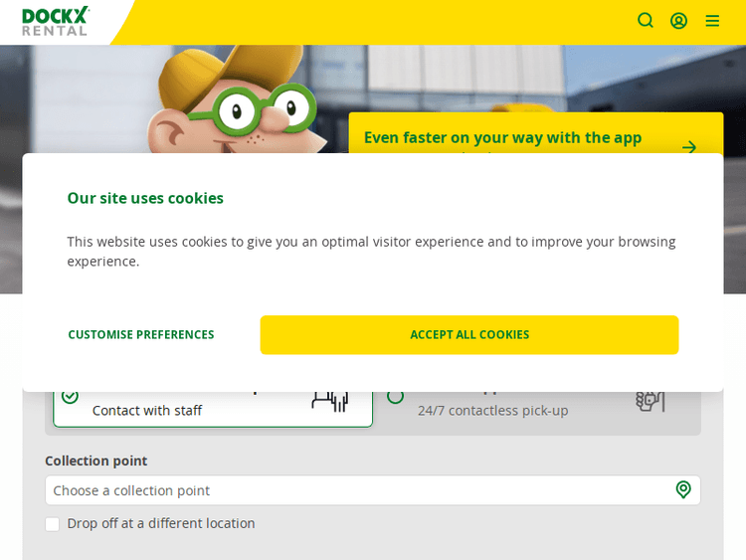
Task: Open 'Even faster on your way with the app' link
Action: point(502,137)
